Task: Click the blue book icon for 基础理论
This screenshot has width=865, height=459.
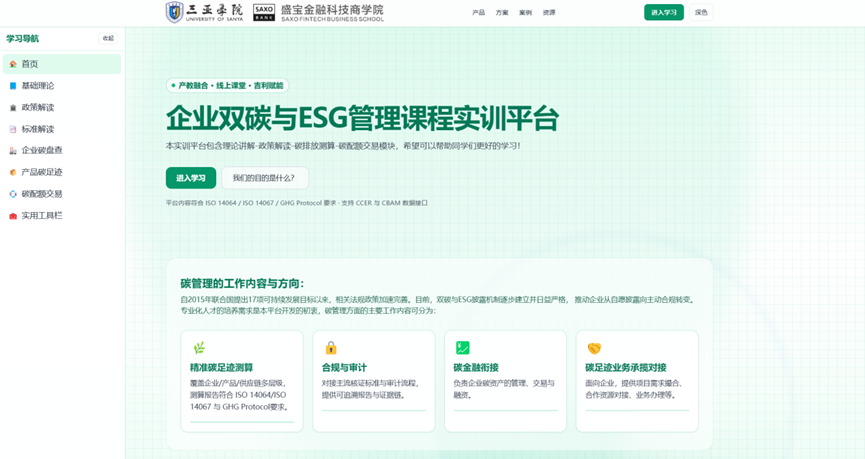Action: point(13,86)
